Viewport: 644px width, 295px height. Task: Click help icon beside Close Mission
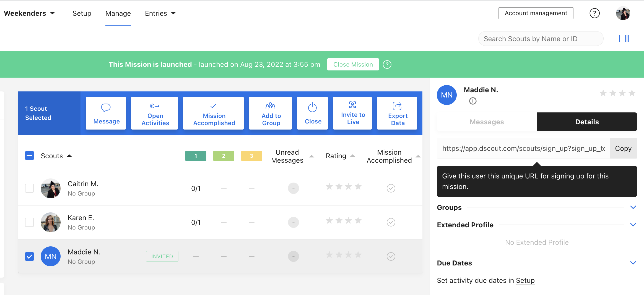point(387,65)
